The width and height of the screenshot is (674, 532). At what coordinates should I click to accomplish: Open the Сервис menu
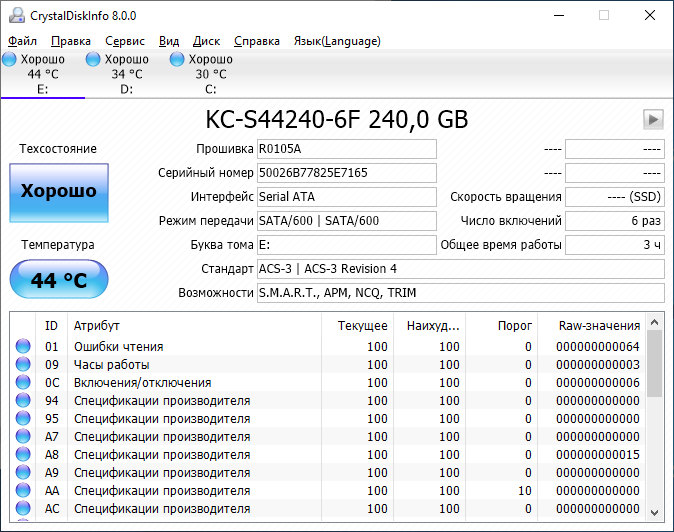click(125, 41)
